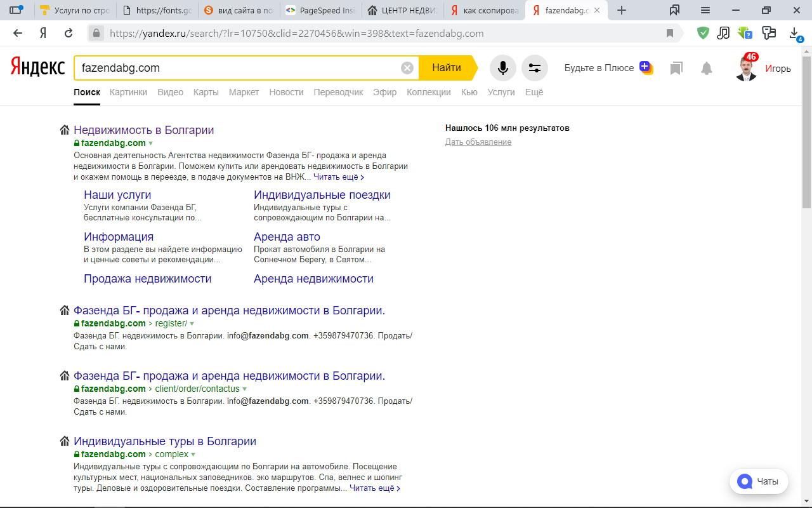Open search settings sliders icon
The height and width of the screenshot is (508, 812).
click(x=535, y=68)
